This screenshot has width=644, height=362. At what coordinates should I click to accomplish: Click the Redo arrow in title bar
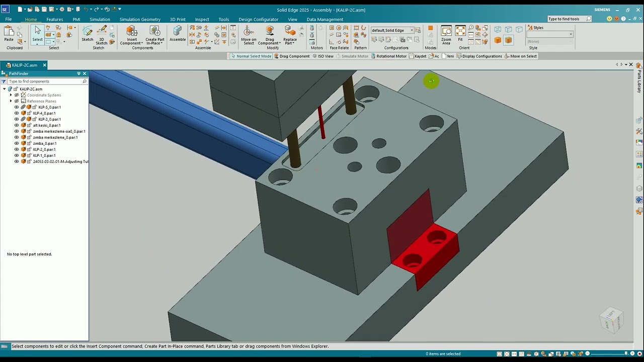pyautogui.click(x=96, y=10)
